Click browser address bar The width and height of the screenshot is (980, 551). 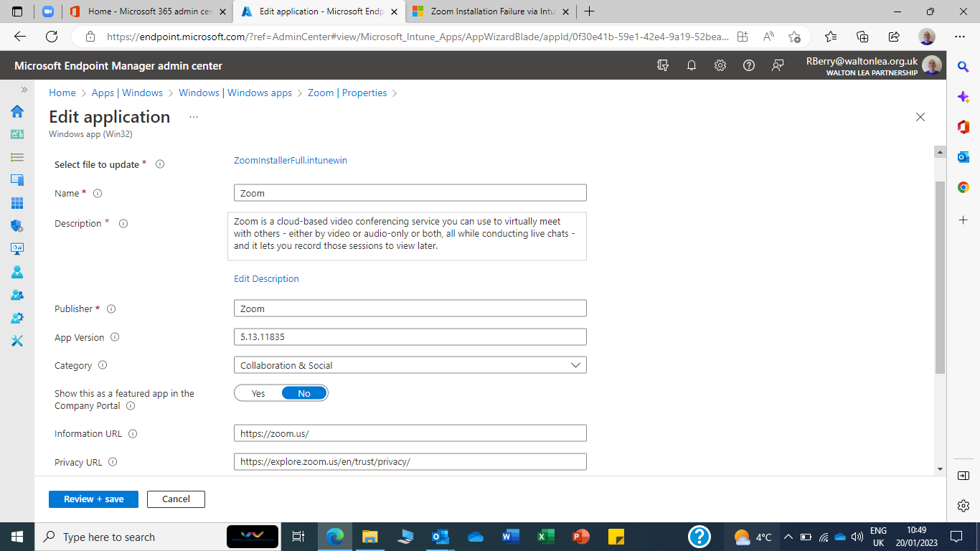pos(418,37)
